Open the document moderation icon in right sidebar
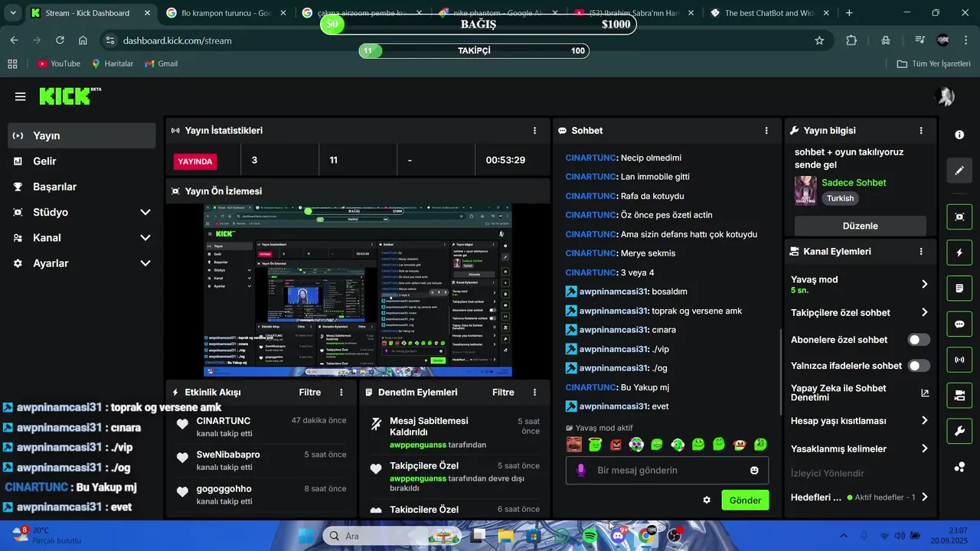The width and height of the screenshot is (980, 551). [x=959, y=289]
